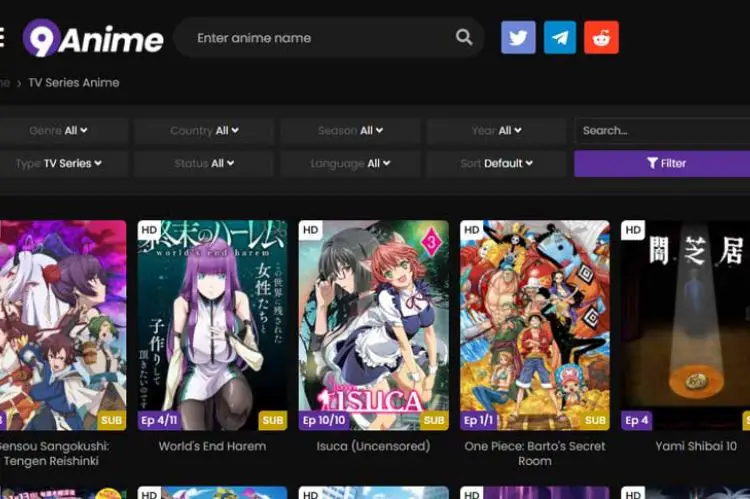Focus the filter Search... keyword field
Screen dimensions: 750x499
[x=662, y=131]
